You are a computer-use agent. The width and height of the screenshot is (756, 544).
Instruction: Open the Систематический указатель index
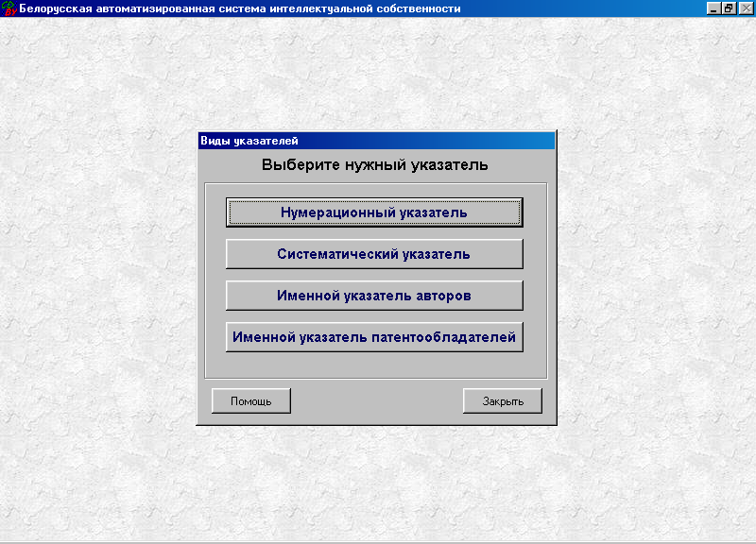pyautogui.click(x=374, y=254)
